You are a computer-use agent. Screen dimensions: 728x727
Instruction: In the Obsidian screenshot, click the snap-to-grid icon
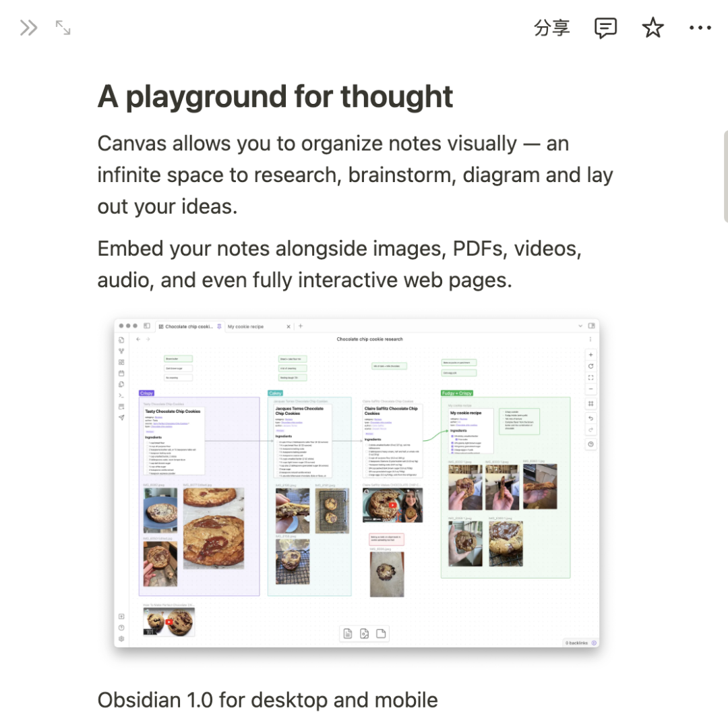tap(590, 404)
